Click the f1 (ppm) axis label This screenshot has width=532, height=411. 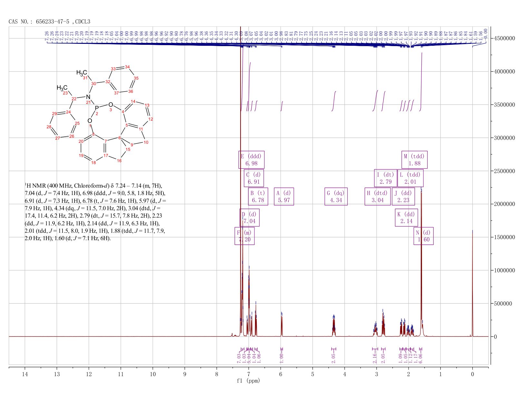pos(248,381)
